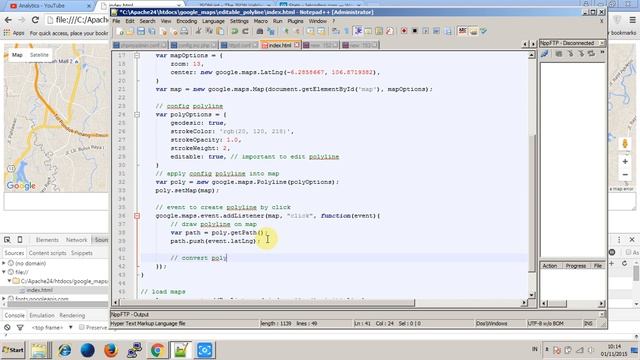
Task: Click the Play macro toolbar icon
Action: point(425,31)
